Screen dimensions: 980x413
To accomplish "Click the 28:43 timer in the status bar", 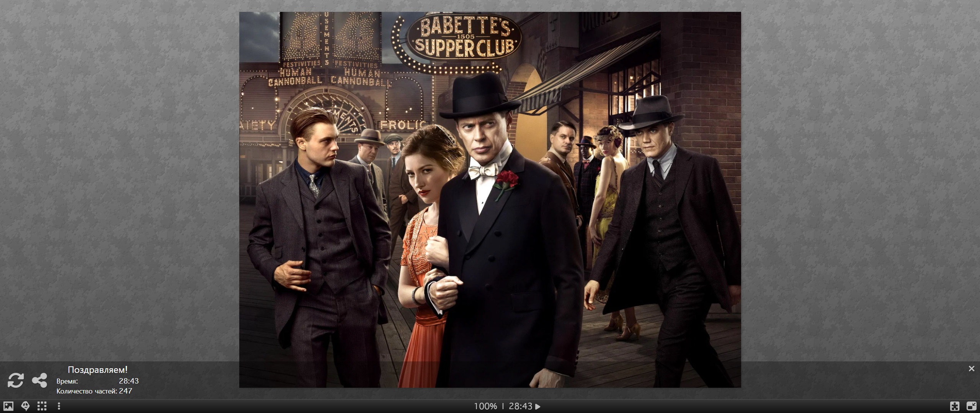I will click(x=520, y=406).
